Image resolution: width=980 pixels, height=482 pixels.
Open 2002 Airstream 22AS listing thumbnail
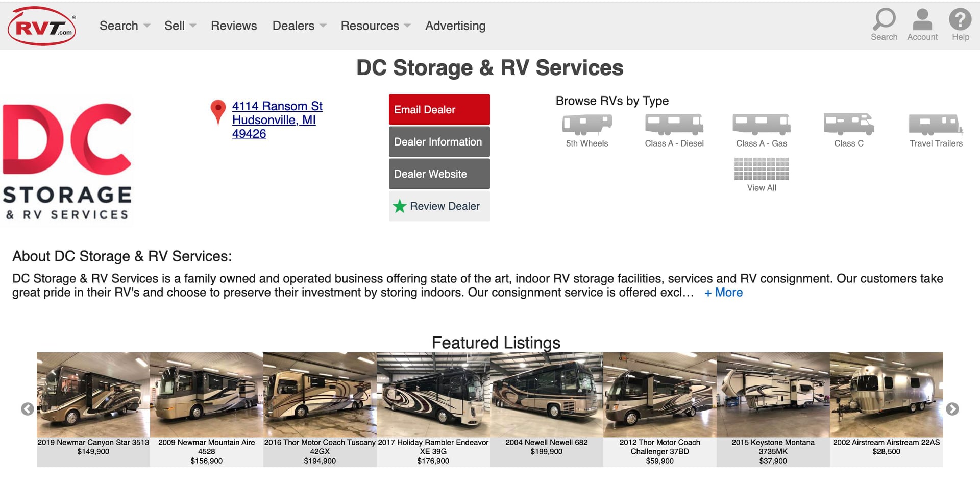tap(887, 395)
